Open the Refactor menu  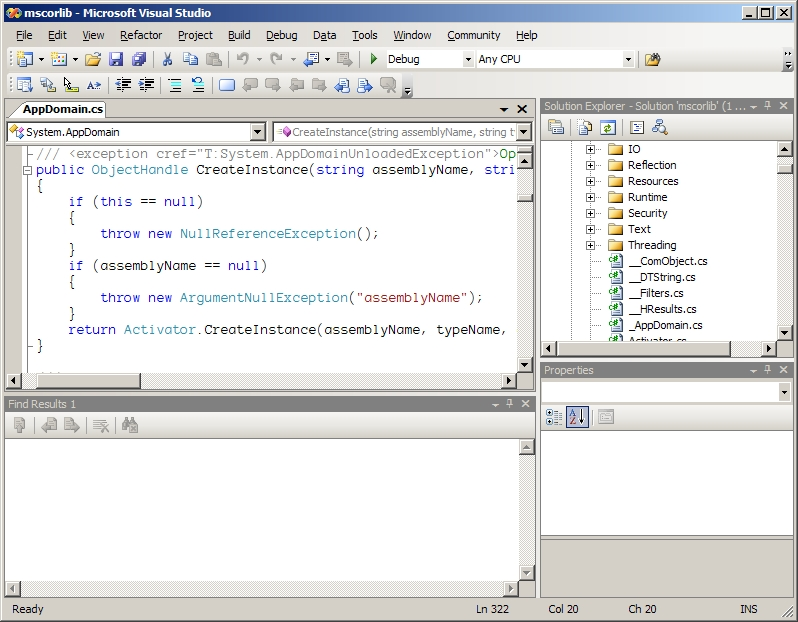141,35
